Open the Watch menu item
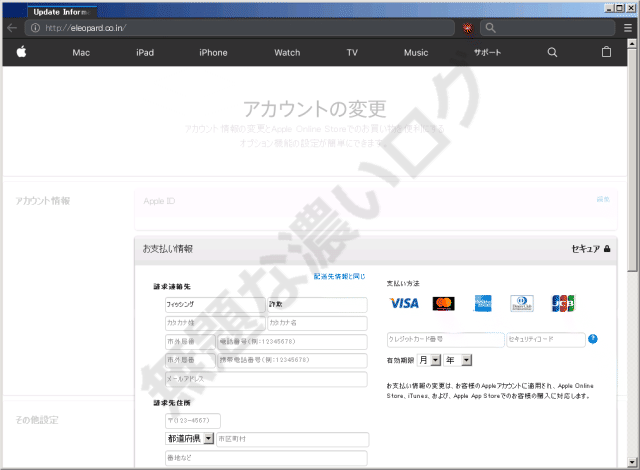640x470 pixels. [x=287, y=53]
